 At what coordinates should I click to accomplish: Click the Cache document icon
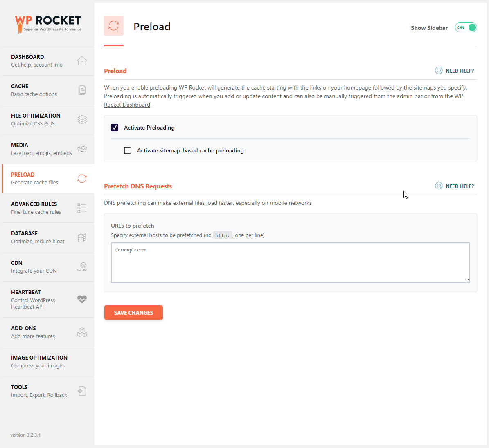click(x=82, y=90)
